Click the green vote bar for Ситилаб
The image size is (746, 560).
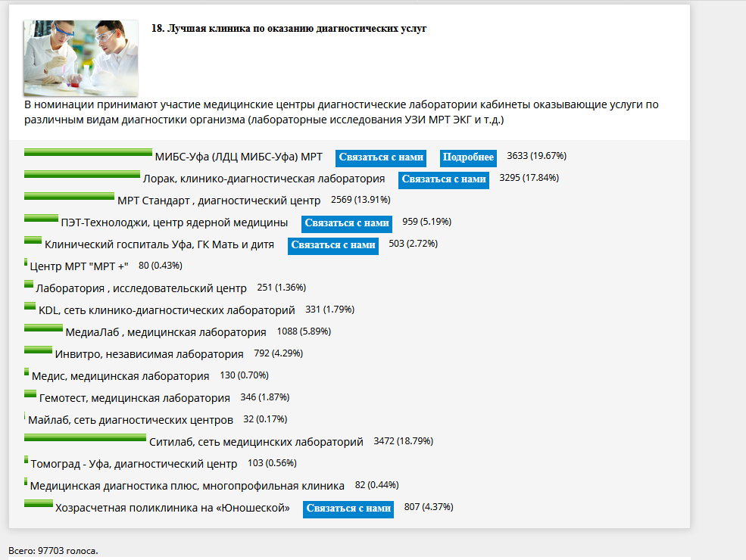(x=85, y=437)
